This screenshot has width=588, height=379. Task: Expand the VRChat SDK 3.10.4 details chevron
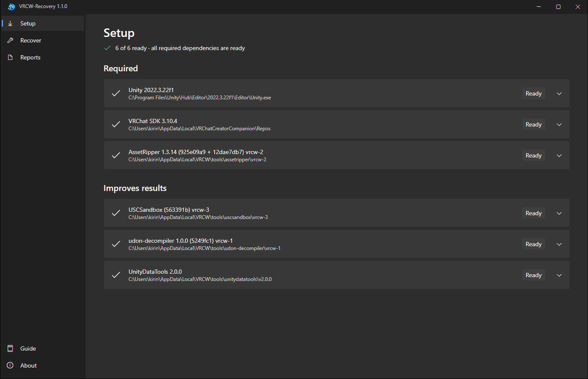point(559,124)
